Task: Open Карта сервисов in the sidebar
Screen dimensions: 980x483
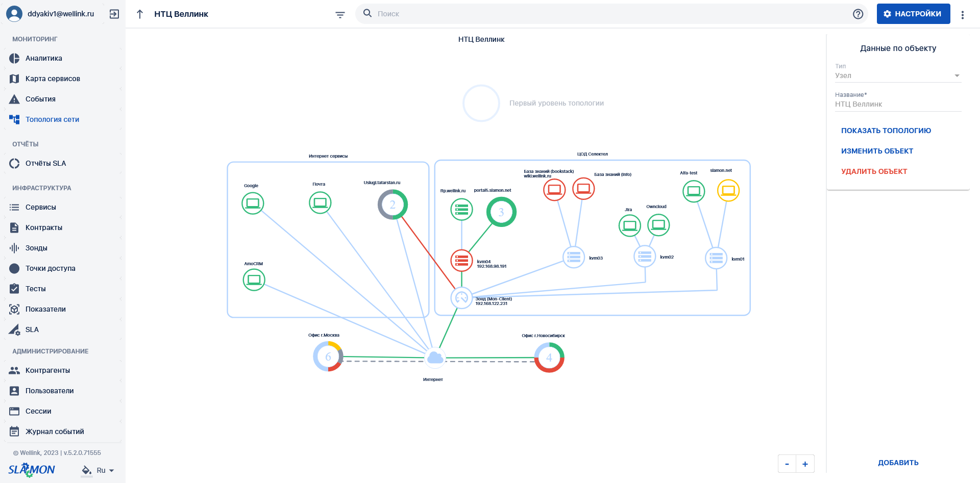Action: 62,79
